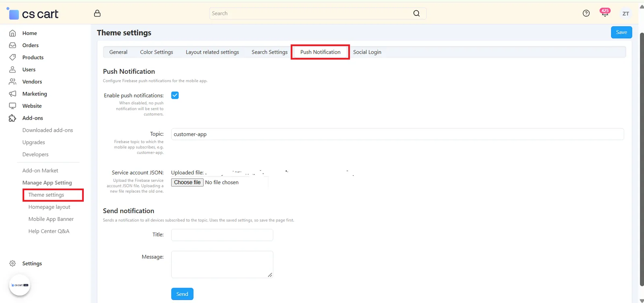Viewport: 644px width, 303px height.
Task: Click the Marketing megaphone icon
Action: point(12,93)
